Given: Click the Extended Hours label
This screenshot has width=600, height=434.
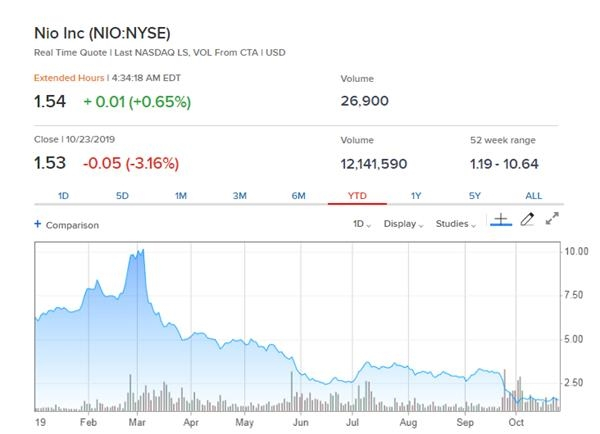Looking at the screenshot, I should point(67,77).
